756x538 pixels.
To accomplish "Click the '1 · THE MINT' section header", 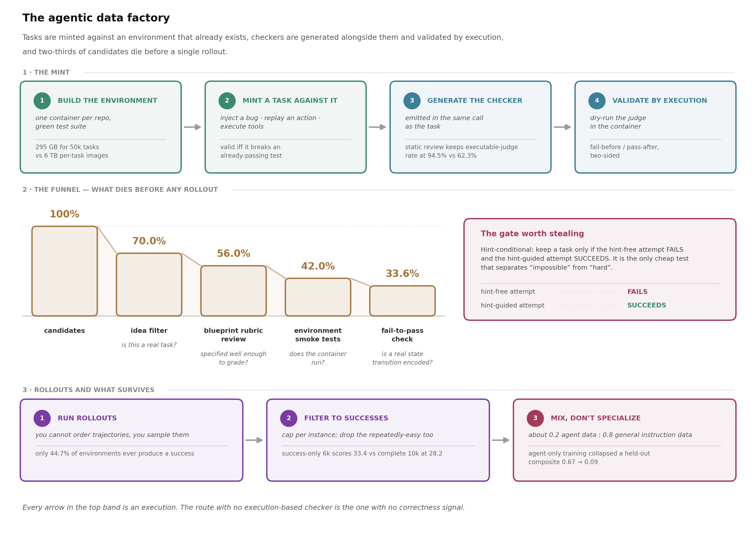I will click(x=46, y=73).
